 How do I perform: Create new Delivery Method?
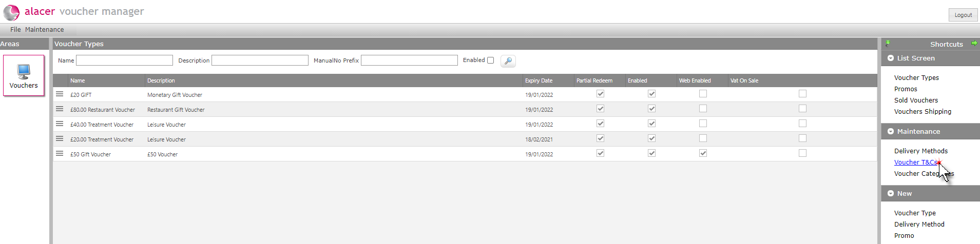[919, 225]
